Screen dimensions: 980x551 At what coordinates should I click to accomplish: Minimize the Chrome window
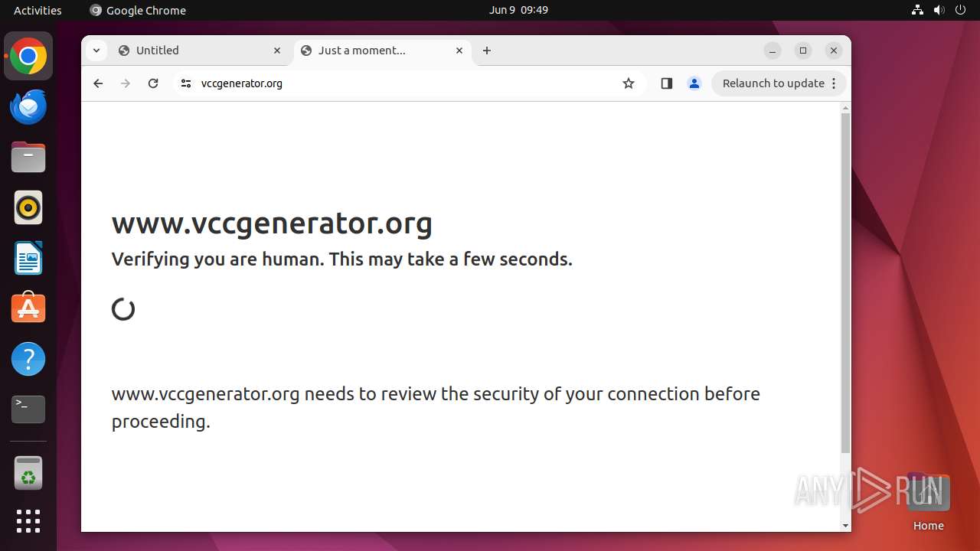point(773,51)
